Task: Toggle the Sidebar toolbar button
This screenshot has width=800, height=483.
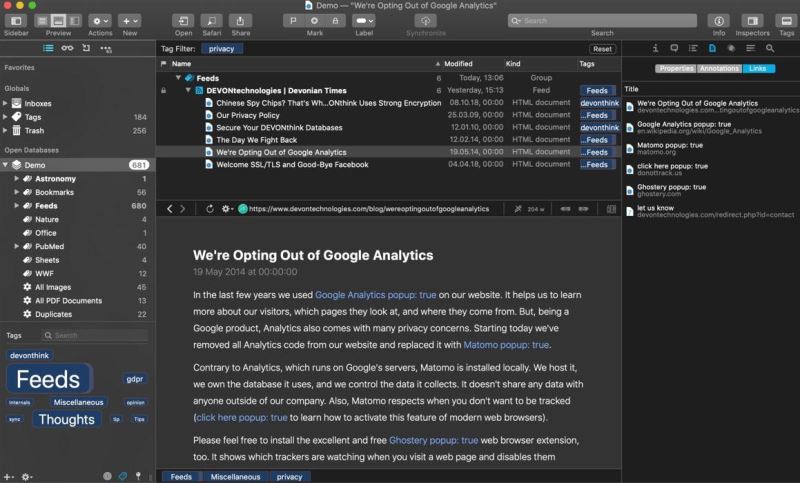Action: point(16,21)
